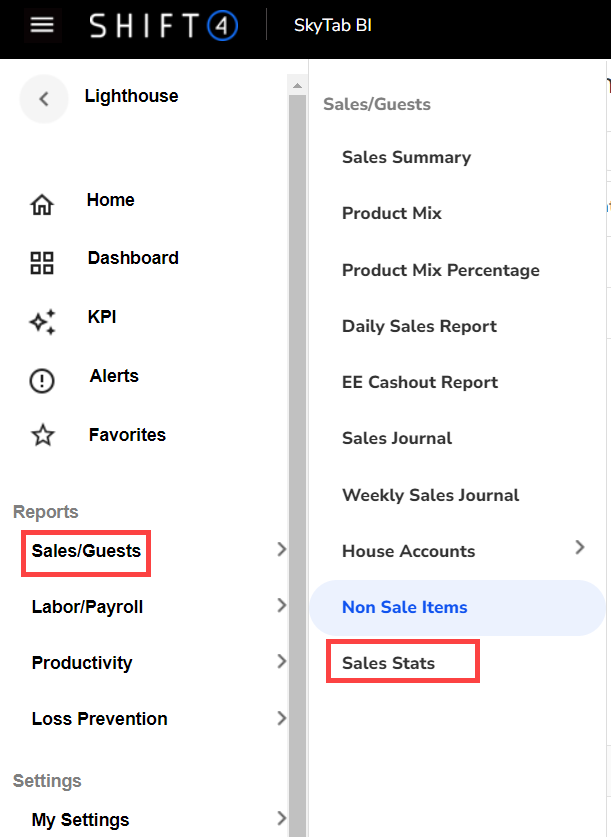Open the Weekly Sales Journal link
The image size is (611, 837).
(x=430, y=495)
